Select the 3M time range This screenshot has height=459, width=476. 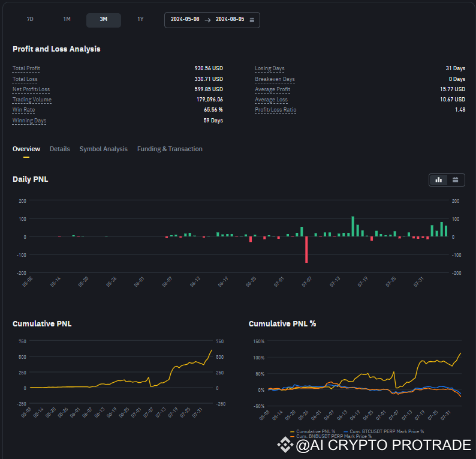104,19
